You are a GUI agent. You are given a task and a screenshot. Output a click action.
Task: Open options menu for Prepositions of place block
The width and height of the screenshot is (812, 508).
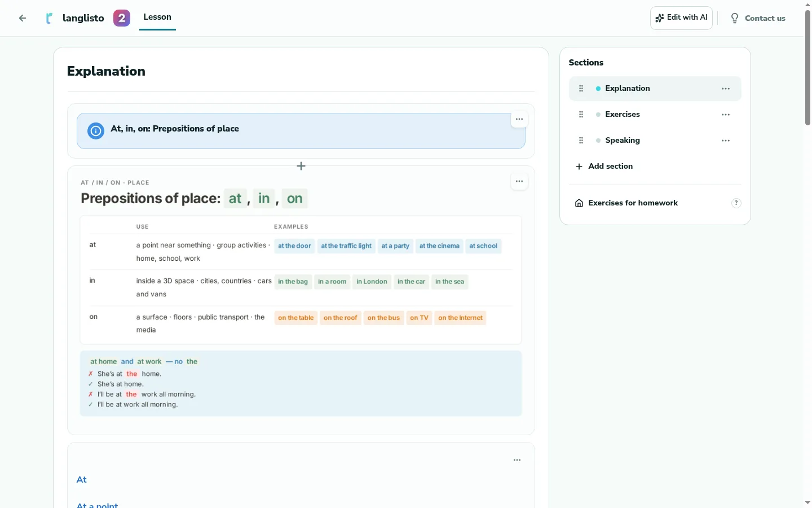coord(519,181)
